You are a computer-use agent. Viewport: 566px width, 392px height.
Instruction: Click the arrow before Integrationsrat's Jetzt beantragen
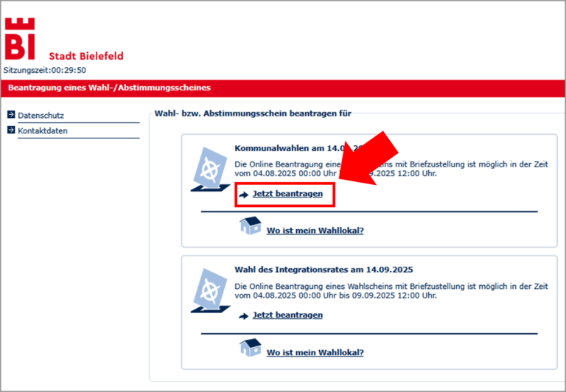click(x=244, y=316)
